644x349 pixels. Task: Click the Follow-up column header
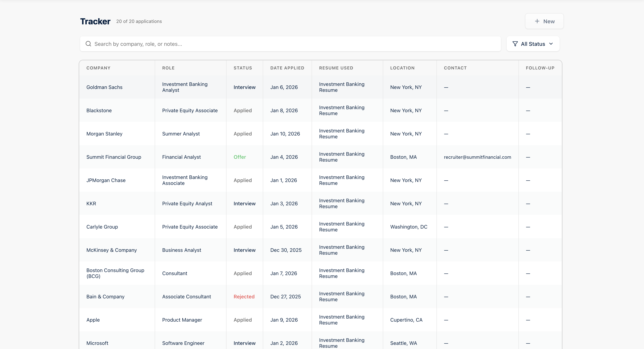click(540, 68)
